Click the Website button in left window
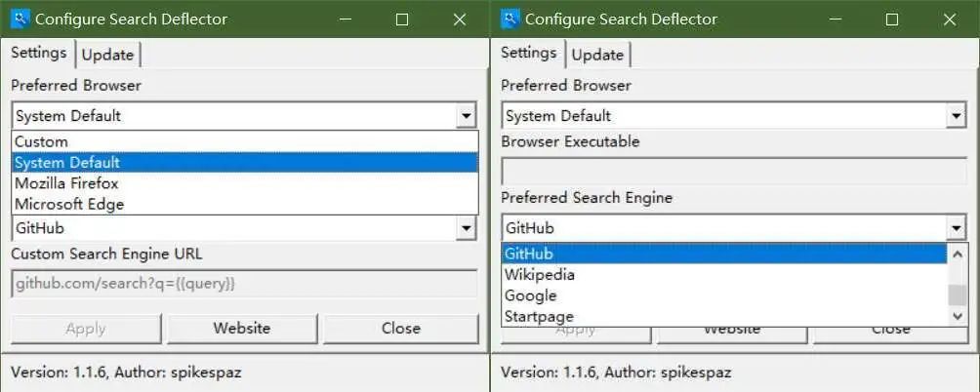980x392 pixels. 242,329
